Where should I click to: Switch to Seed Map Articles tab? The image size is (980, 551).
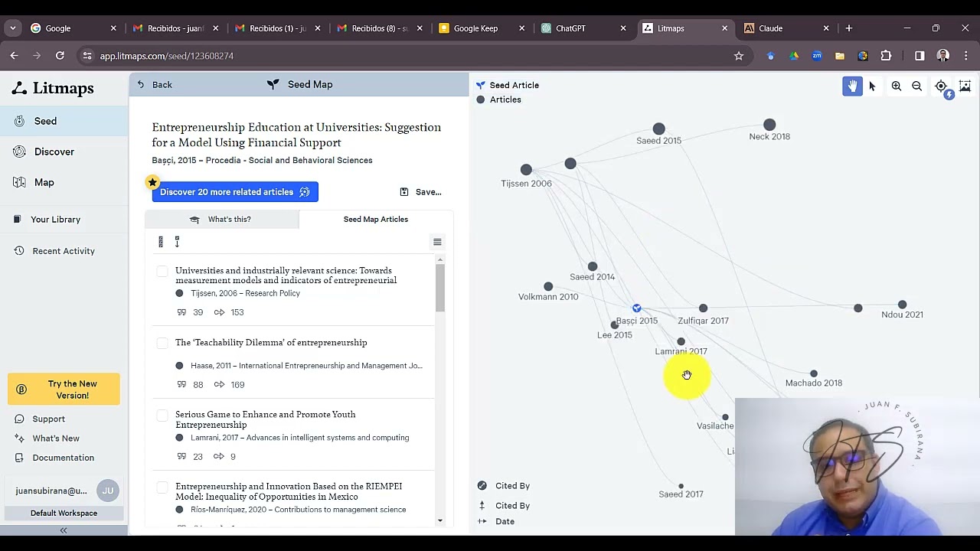376,220
